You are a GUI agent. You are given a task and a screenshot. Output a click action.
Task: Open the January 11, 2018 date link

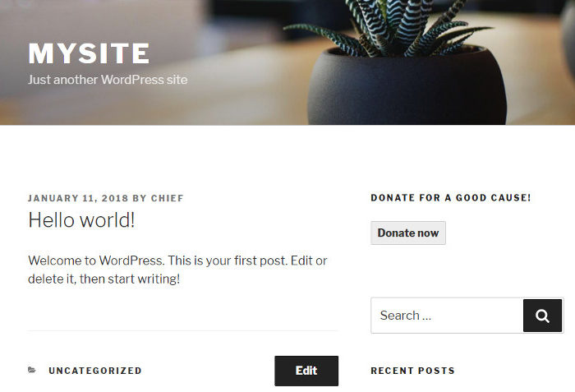78,198
